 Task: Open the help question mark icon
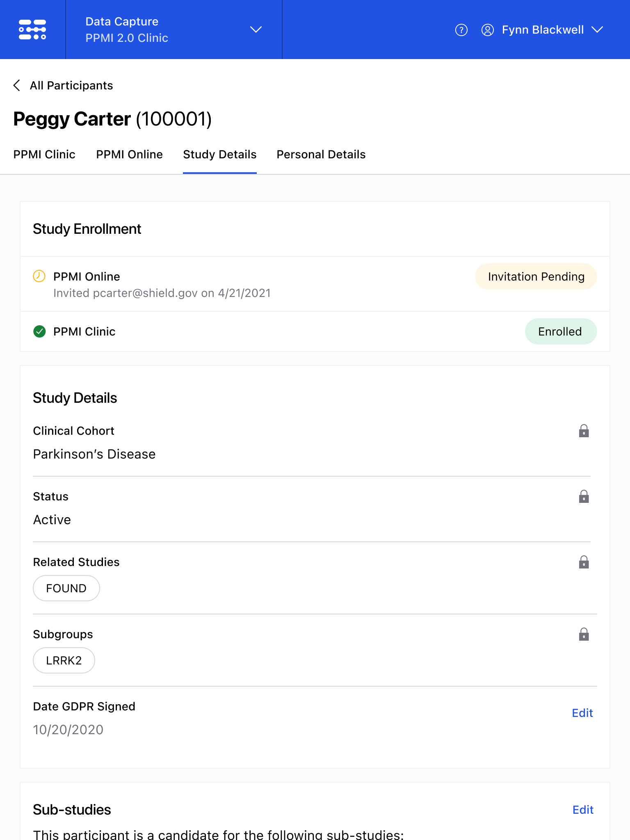[461, 30]
